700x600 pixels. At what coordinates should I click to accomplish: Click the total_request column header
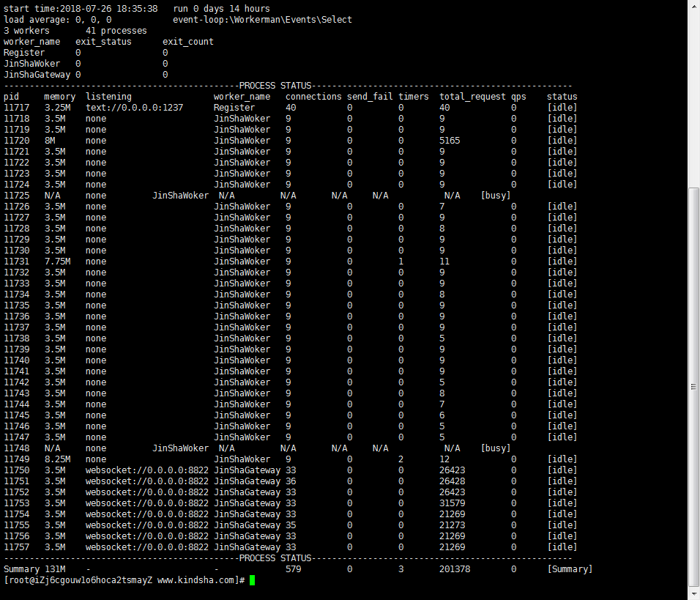click(472, 97)
